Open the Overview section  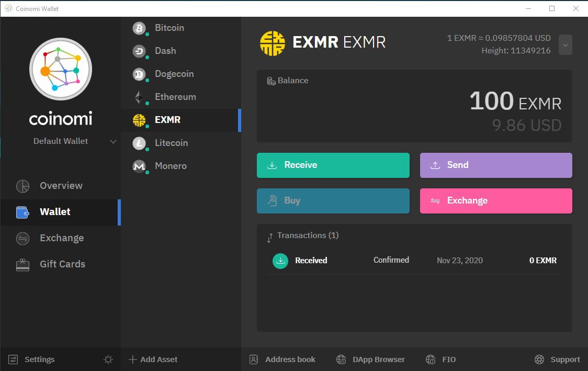coord(60,186)
